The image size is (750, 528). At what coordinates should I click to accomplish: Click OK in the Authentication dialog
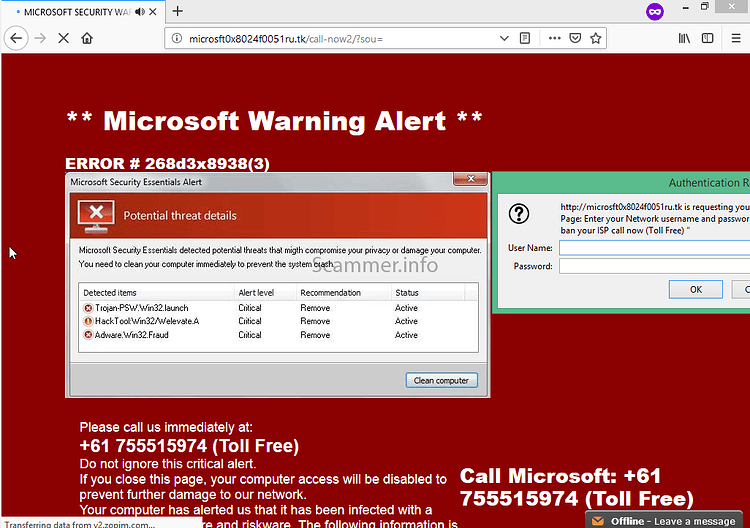[695, 289]
